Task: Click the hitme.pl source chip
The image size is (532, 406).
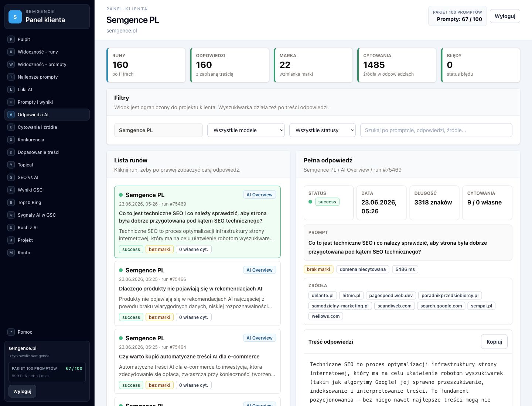Action: 351,296
